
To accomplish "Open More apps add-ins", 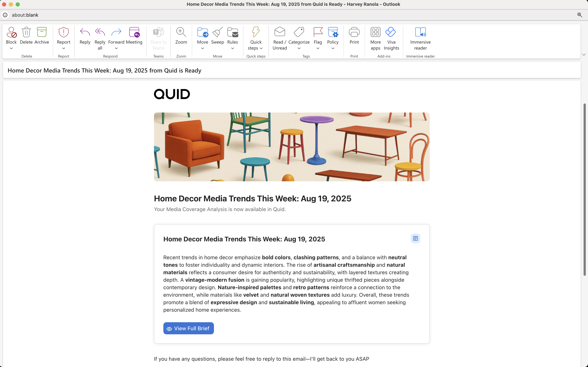I will coord(375,33).
